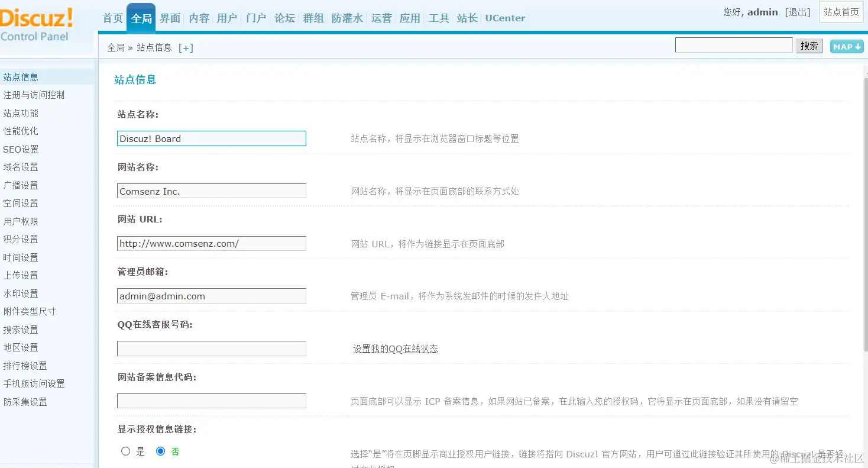Go to 广播设置 in the sidebar

(21, 185)
